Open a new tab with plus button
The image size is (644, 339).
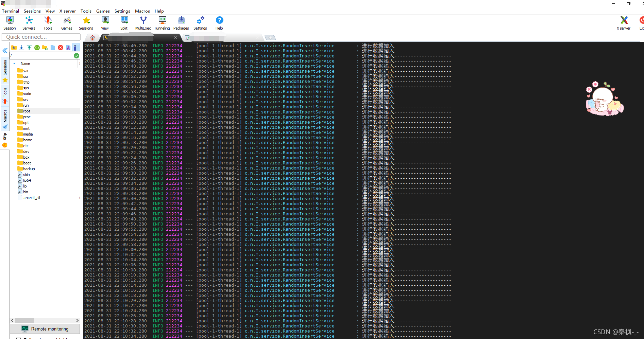(x=270, y=38)
